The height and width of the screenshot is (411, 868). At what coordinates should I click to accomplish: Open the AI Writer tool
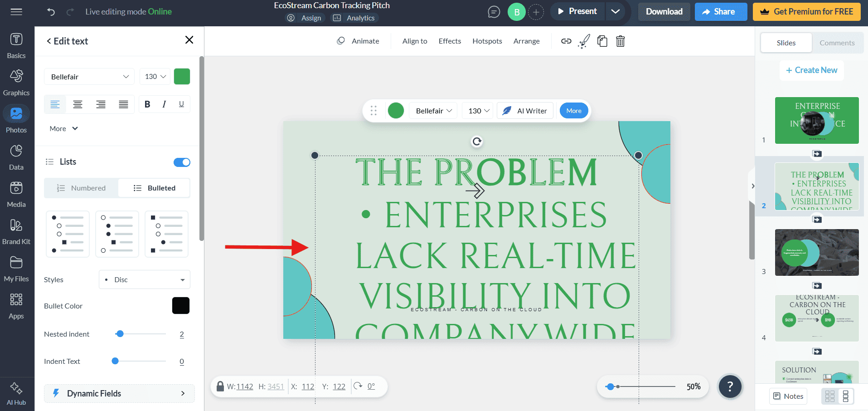click(x=525, y=111)
